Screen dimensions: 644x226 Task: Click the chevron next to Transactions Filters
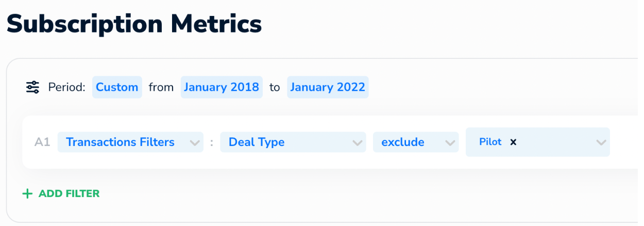(195, 142)
